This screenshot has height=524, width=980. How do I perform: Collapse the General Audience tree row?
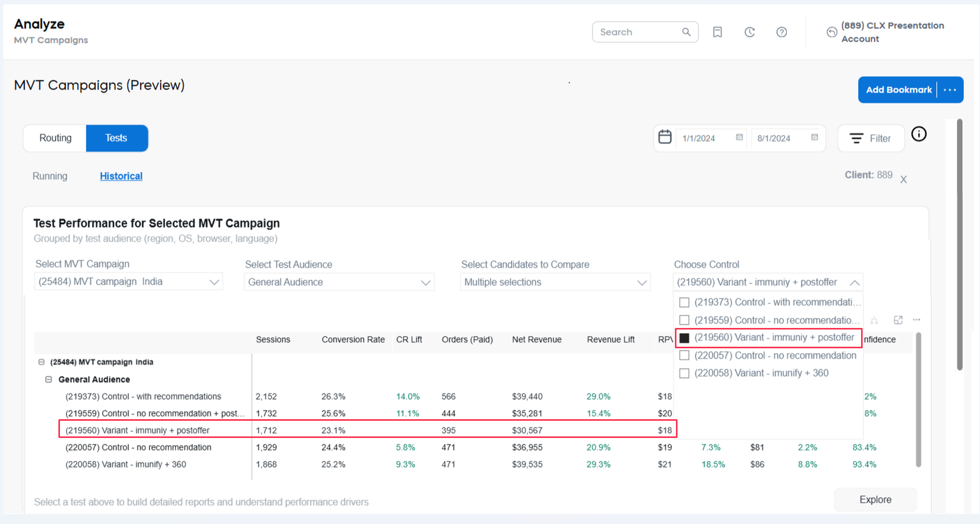coord(49,380)
